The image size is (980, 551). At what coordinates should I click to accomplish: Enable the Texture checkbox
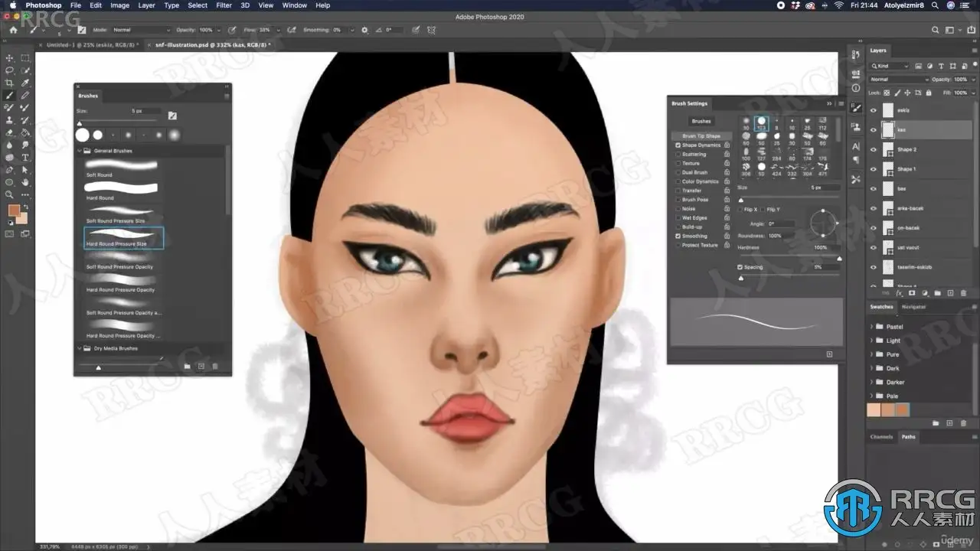(678, 163)
